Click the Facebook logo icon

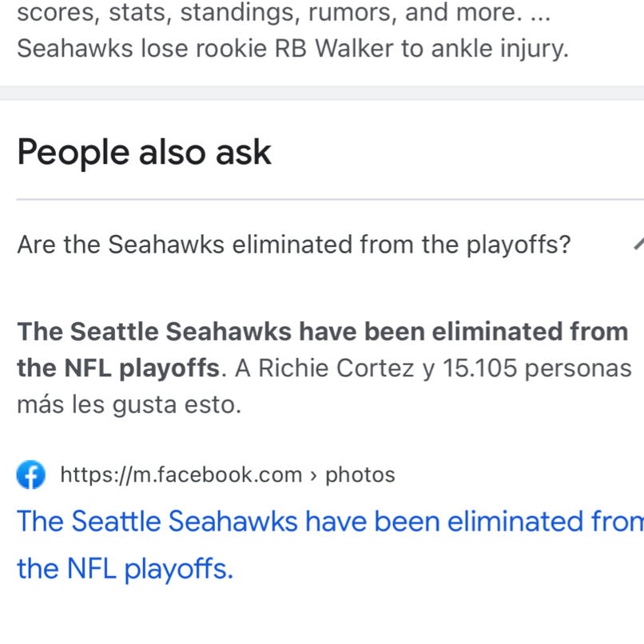(31, 475)
